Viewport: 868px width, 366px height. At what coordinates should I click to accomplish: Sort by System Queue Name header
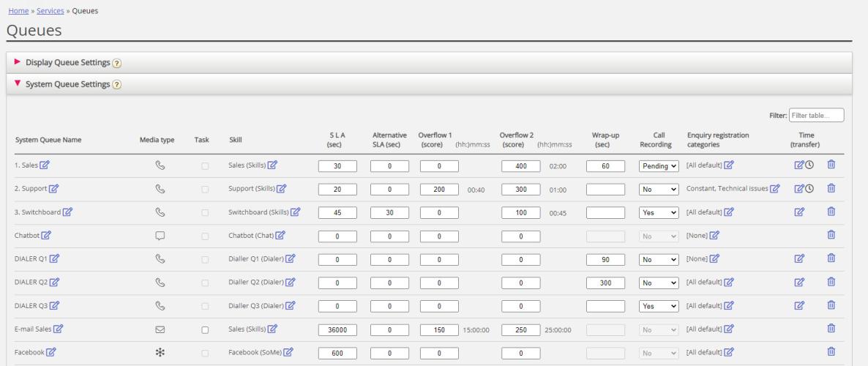pyautogui.click(x=48, y=140)
